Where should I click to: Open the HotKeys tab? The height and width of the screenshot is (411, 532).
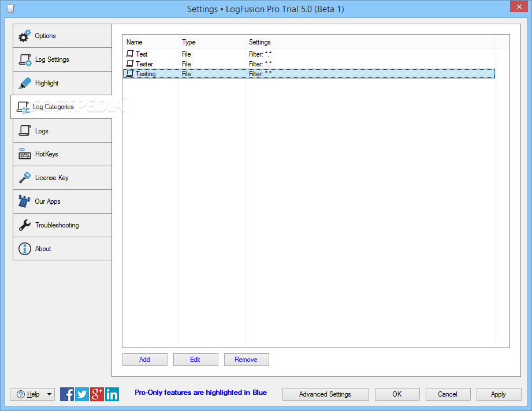point(62,154)
